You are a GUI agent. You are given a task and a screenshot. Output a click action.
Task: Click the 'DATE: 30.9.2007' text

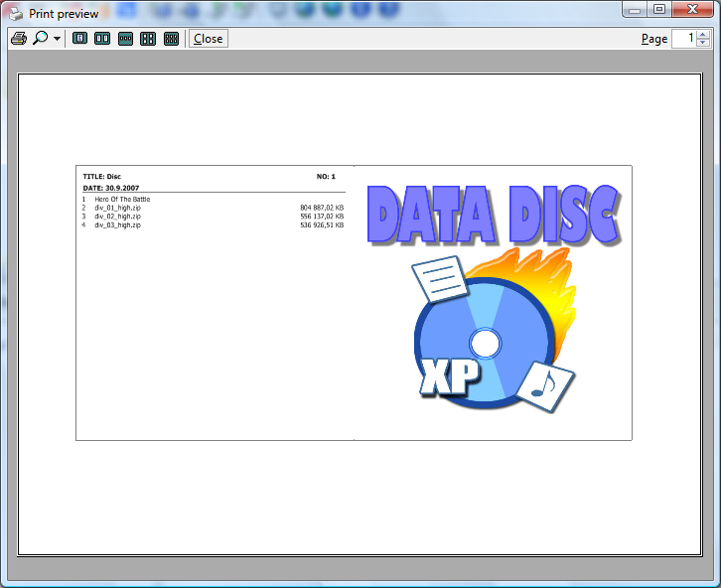(x=111, y=188)
